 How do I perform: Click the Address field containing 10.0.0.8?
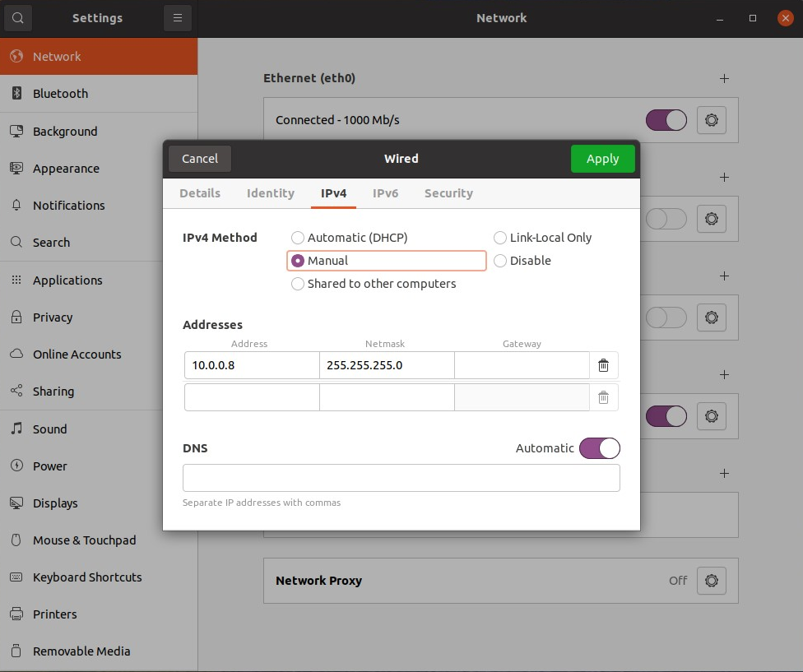click(x=252, y=365)
